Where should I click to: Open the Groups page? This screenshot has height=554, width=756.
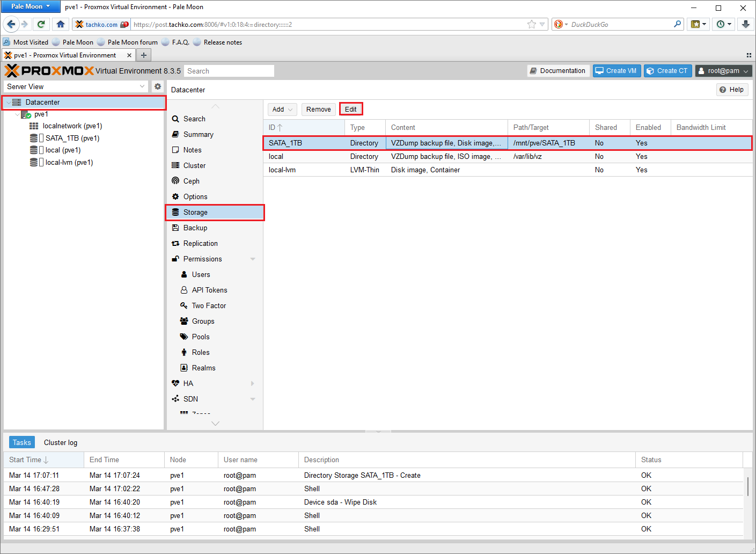(215, 321)
